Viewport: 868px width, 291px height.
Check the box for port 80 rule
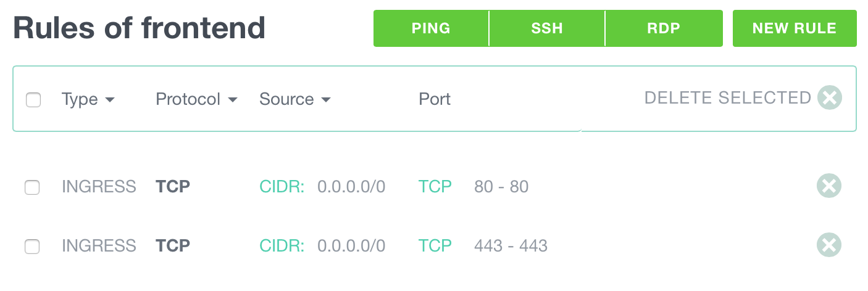coord(32,187)
